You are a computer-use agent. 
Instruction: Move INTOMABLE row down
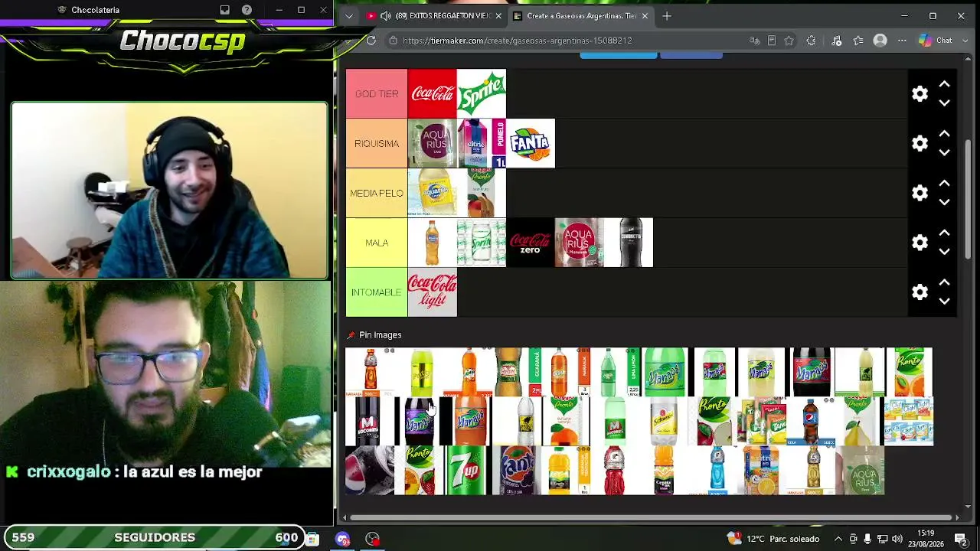click(944, 302)
